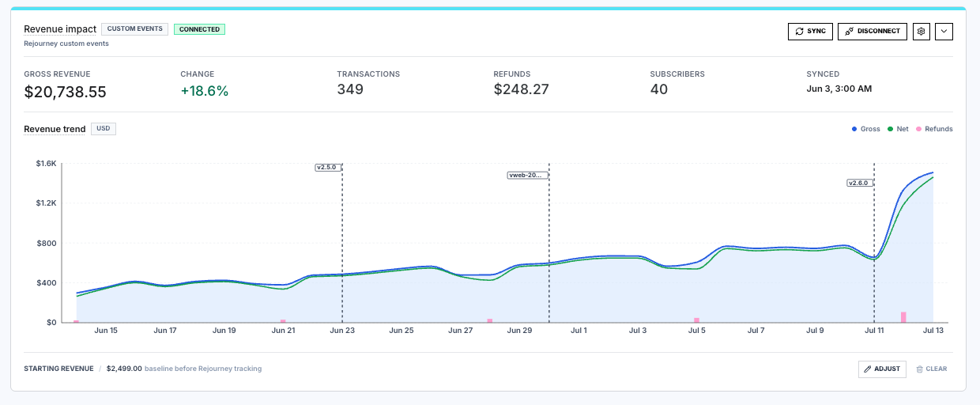
Task: Toggle the Gross legend series
Action: [x=866, y=129]
